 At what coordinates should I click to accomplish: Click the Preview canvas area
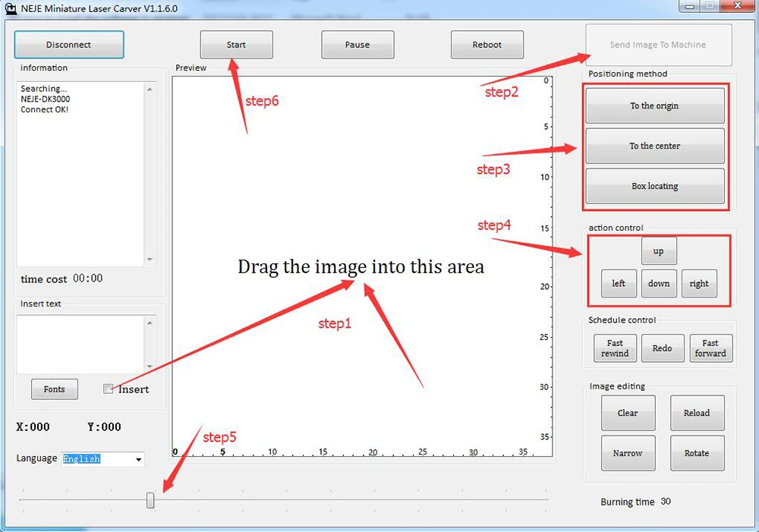click(362, 266)
